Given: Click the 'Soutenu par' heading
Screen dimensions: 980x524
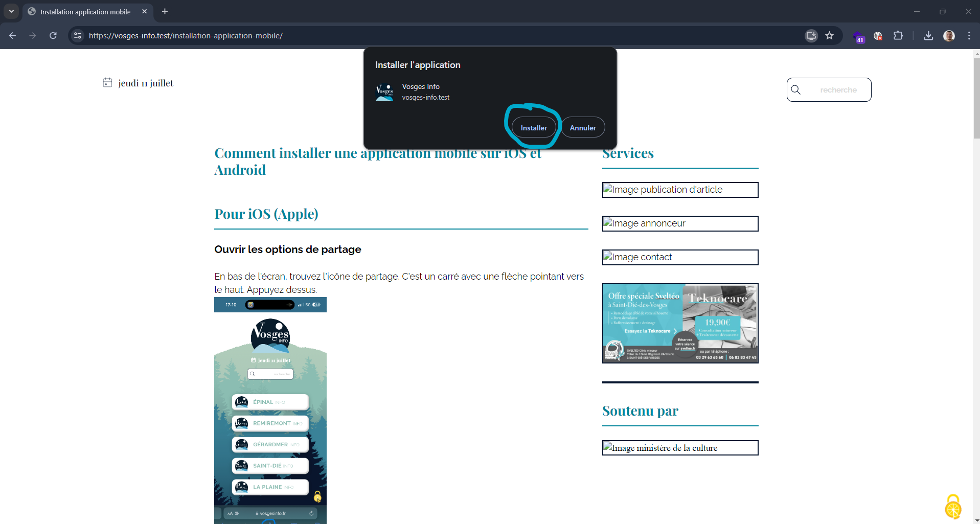Looking at the screenshot, I should pyautogui.click(x=640, y=411).
